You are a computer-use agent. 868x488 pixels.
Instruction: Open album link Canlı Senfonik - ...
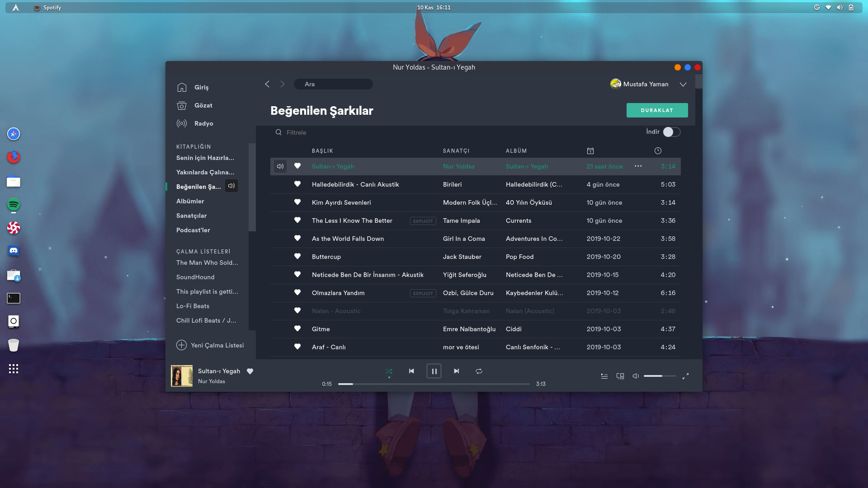(533, 347)
